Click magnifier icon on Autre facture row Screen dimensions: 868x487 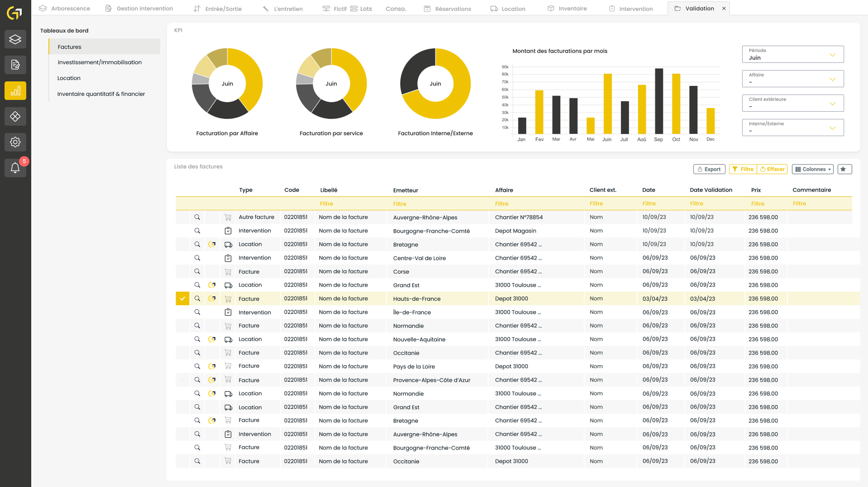(197, 217)
